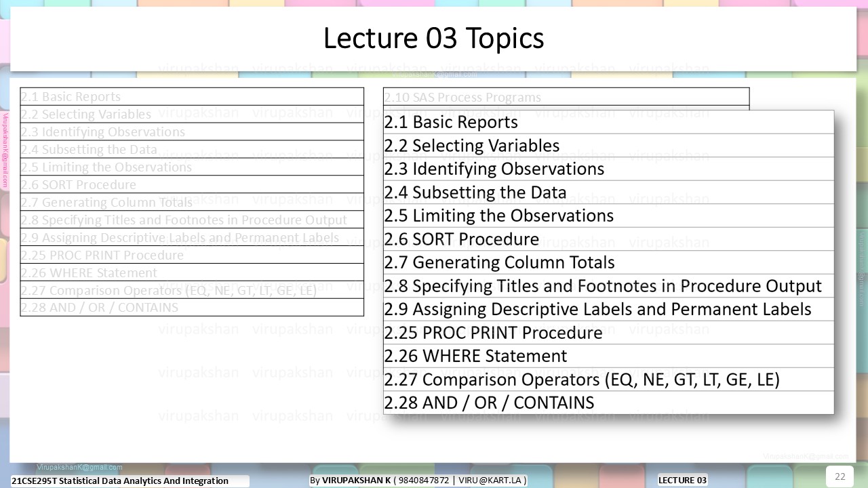
Task: Click the slide number 22 box
Action: click(x=840, y=476)
